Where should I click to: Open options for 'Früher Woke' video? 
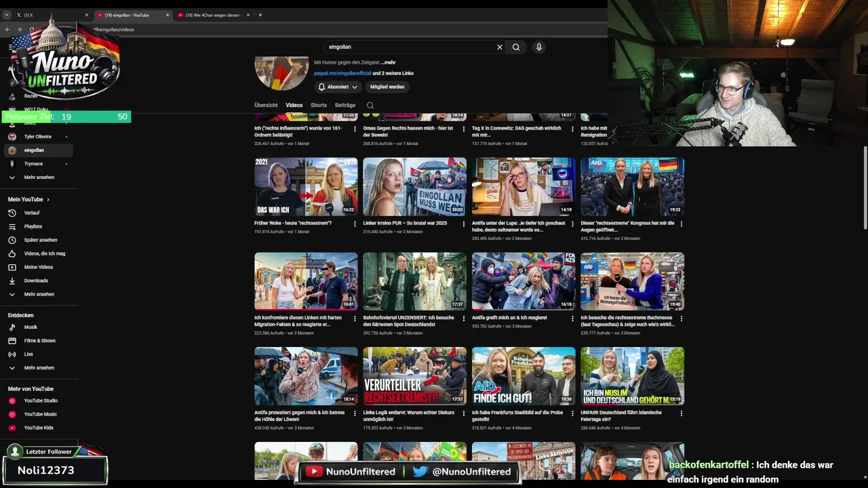click(355, 224)
